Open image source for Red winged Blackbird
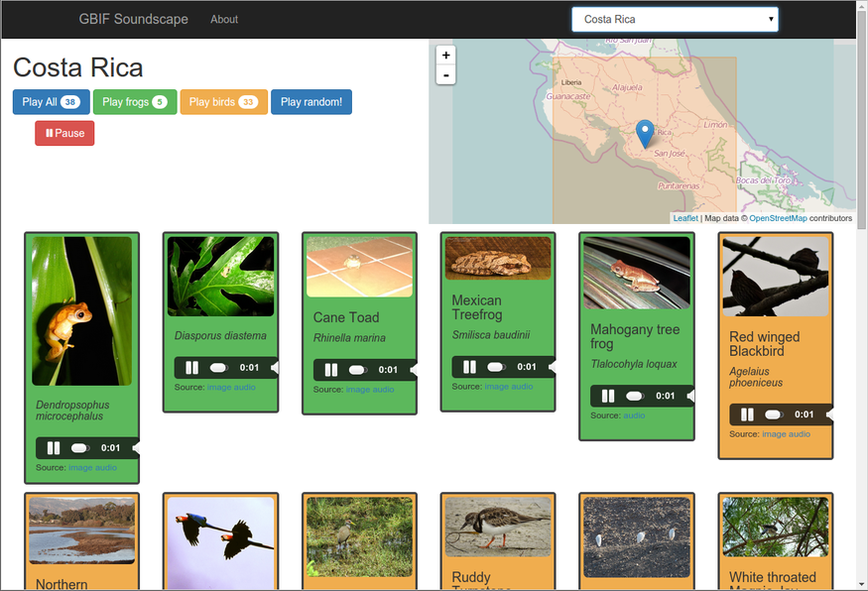 click(x=774, y=434)
